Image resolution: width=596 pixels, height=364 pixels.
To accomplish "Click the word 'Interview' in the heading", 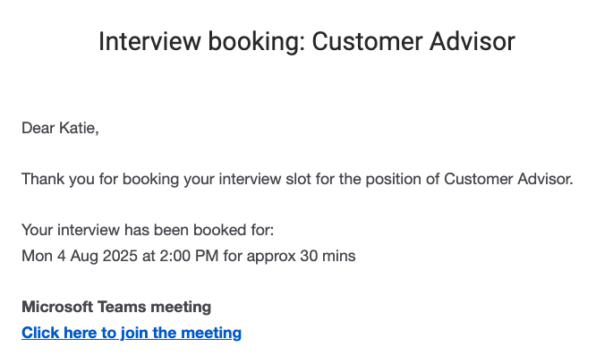I will (x=149, y=41).
